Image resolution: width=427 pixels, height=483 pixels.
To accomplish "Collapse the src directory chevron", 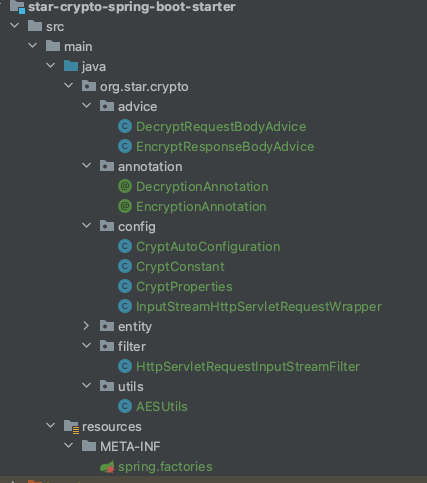I will pyautogui.click(x=15, y=25).
